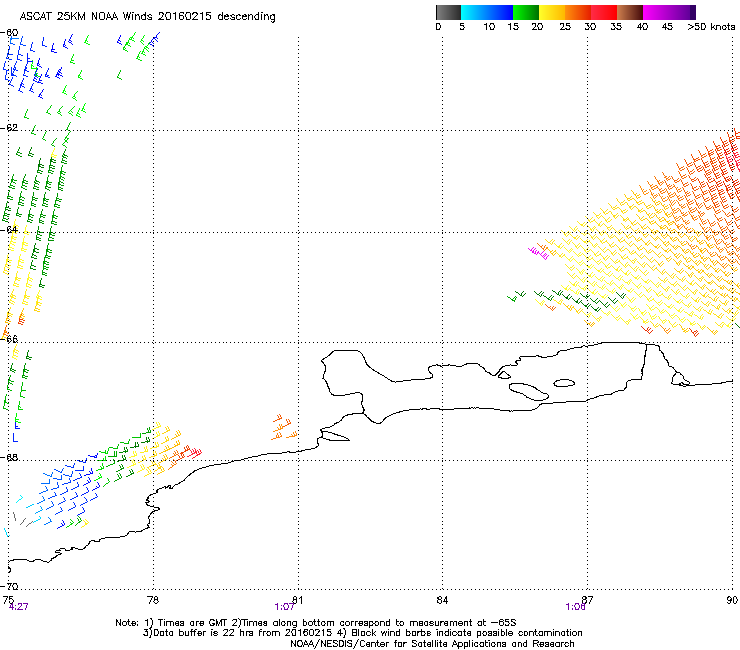Screen dimensions: 740x650
Task: Click the '-66' latitude label
Action: (x=9, y=339)
